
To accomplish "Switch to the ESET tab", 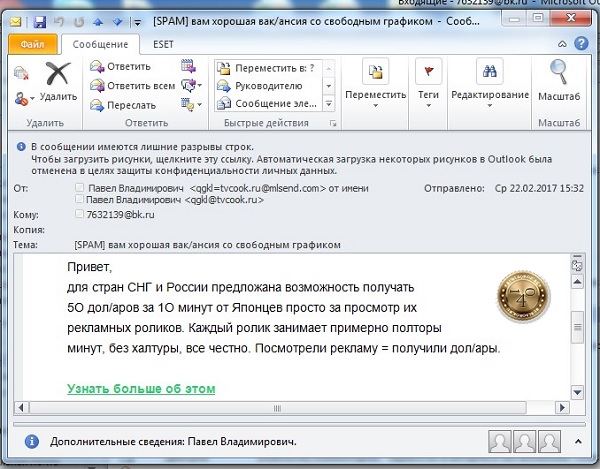I will (x=163, y=44).
